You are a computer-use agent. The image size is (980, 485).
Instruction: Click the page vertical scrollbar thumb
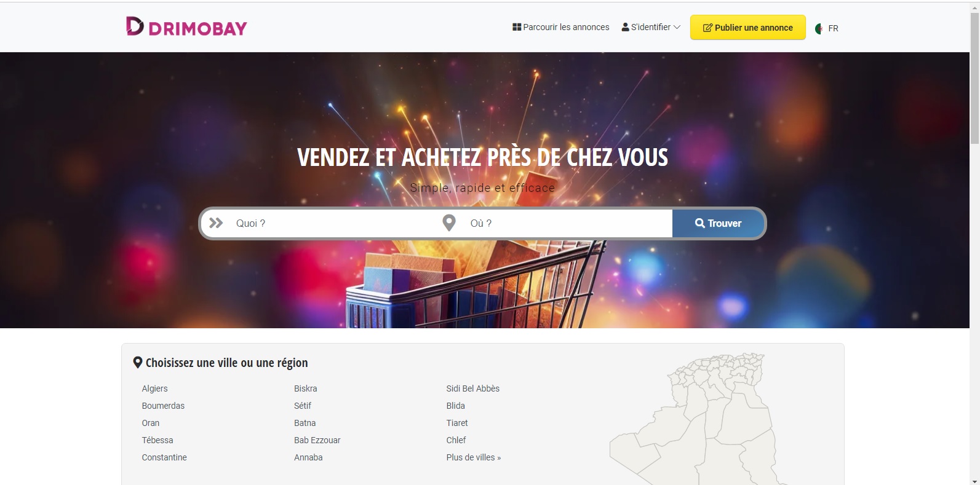click(974, 78)
